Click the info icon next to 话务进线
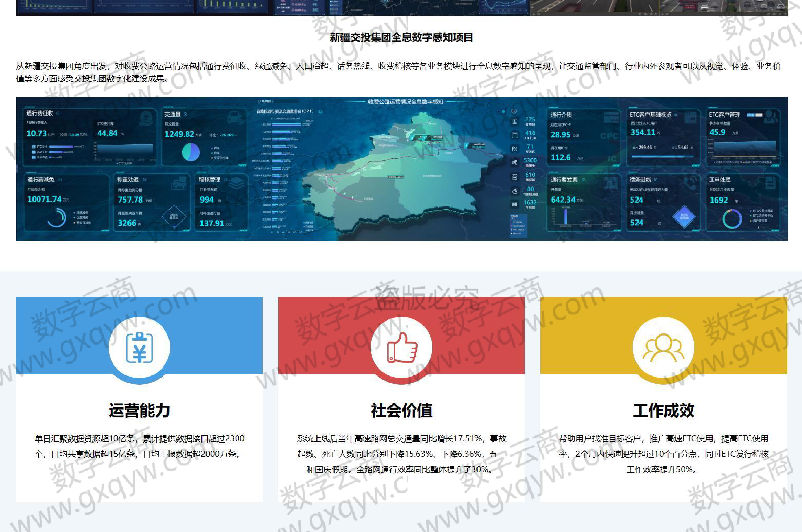 point(656,180)
